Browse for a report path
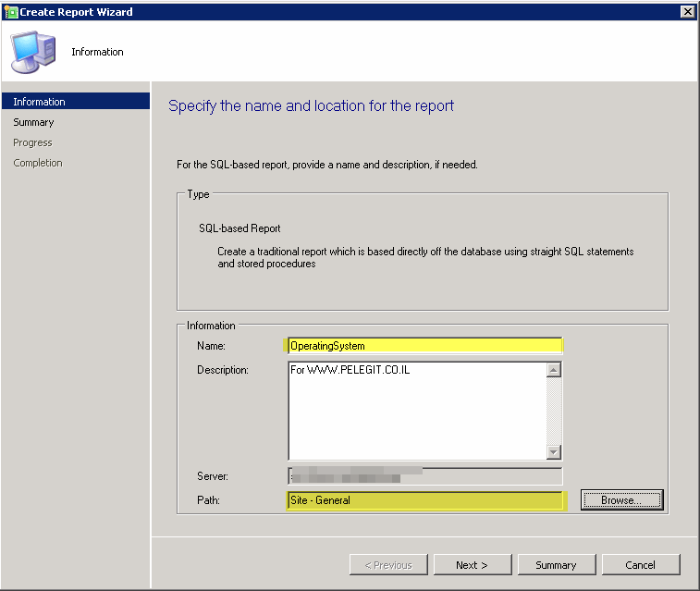Image resolution: width=700 pixels, height=591 pixels. click(622, 500)
